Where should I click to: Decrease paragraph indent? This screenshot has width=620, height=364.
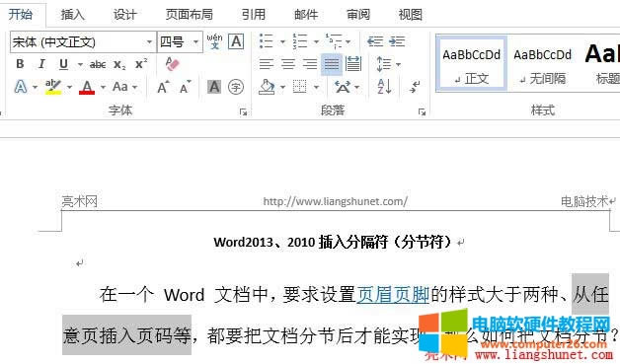(x=375, y=41)
